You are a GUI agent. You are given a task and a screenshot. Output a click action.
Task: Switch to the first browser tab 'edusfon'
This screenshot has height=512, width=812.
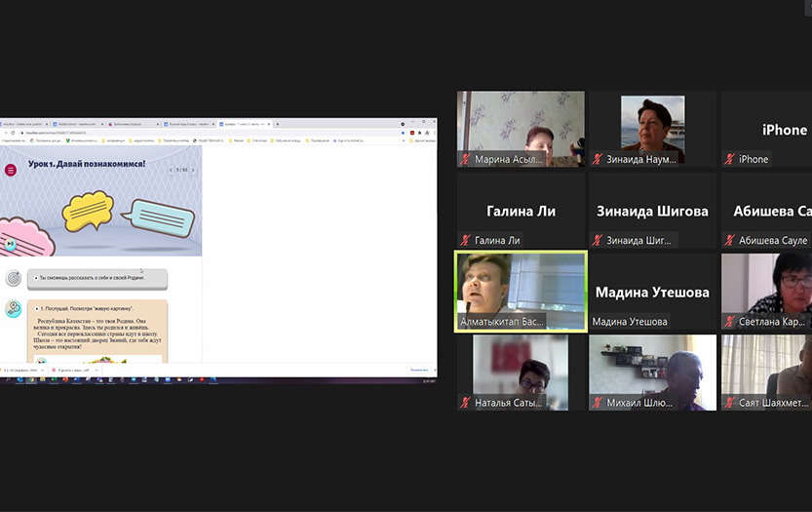pos(23,125)
